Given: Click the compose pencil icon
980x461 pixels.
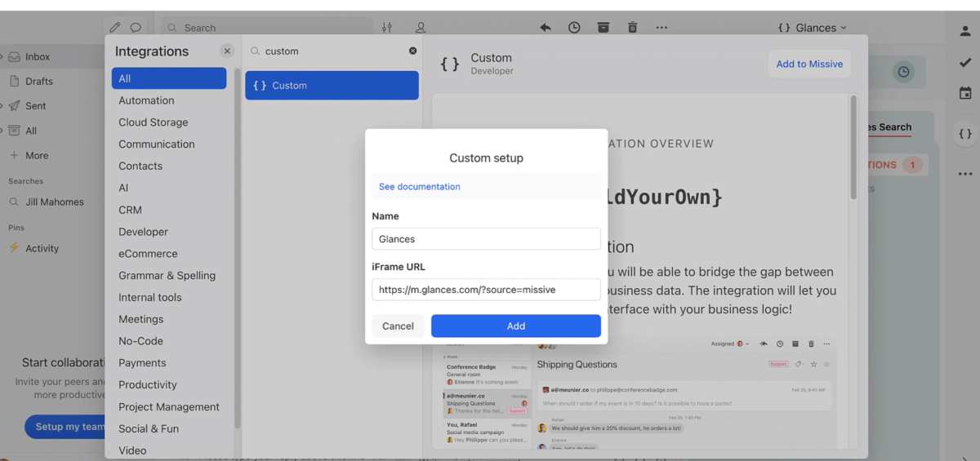Looking at the screenshot, I should click(x=115, y=28).
